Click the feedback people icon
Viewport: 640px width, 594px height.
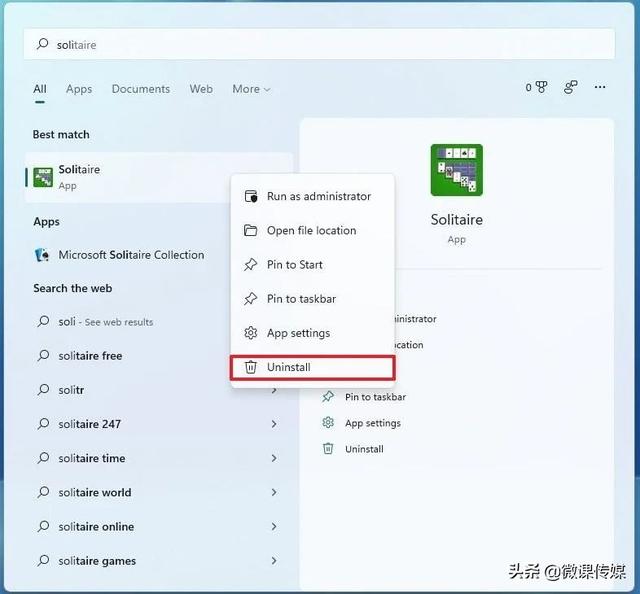click(x=570, y=87)
